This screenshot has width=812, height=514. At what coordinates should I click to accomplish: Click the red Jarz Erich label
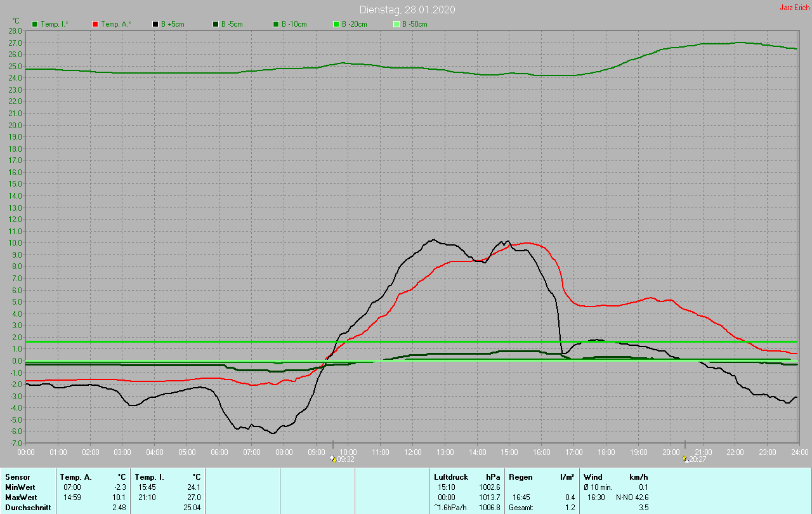pos(794,8)
